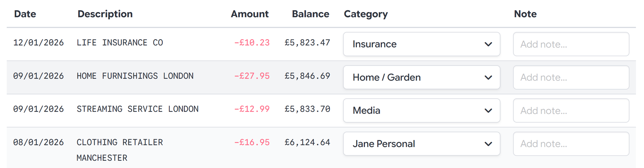644x168 pixels.
Task: Click the Description column header
Action: pyautogui.click(x=105, y=14)
